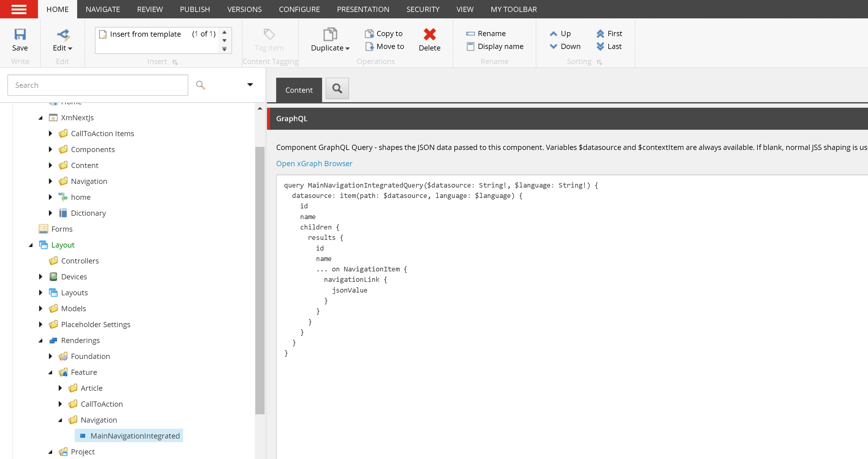
Task: Collapse the Renderings tree node
Action: pyautogui.click(x=41, y=341)
